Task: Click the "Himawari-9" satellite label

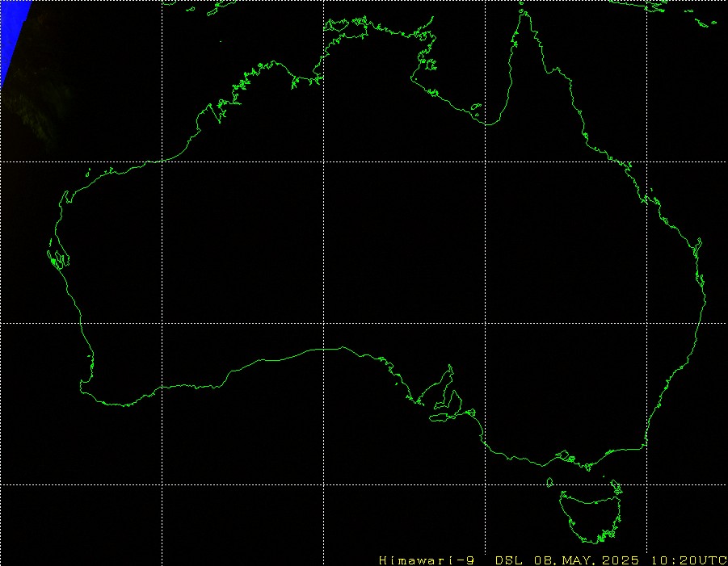Action: (x=426, y=560)
